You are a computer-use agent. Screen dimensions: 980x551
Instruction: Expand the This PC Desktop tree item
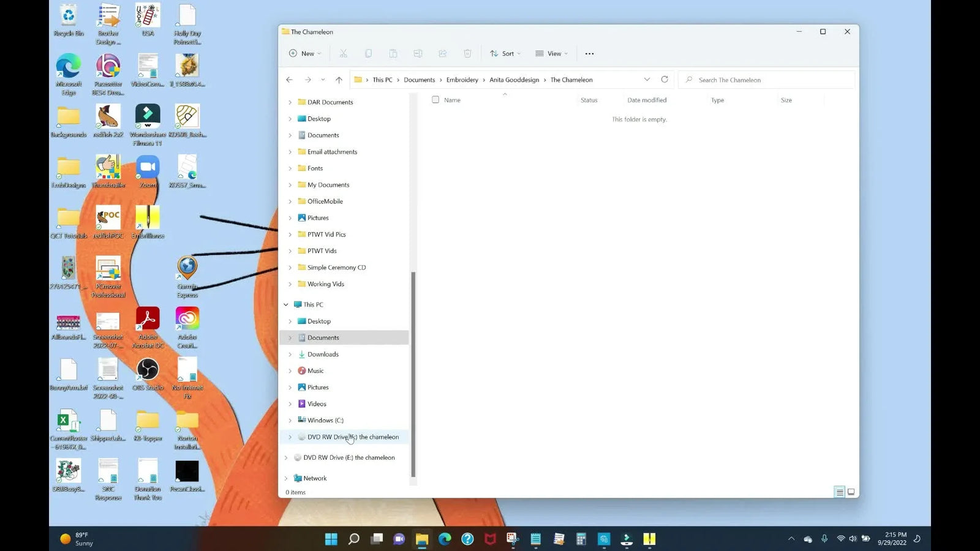(x=290, y=321)
